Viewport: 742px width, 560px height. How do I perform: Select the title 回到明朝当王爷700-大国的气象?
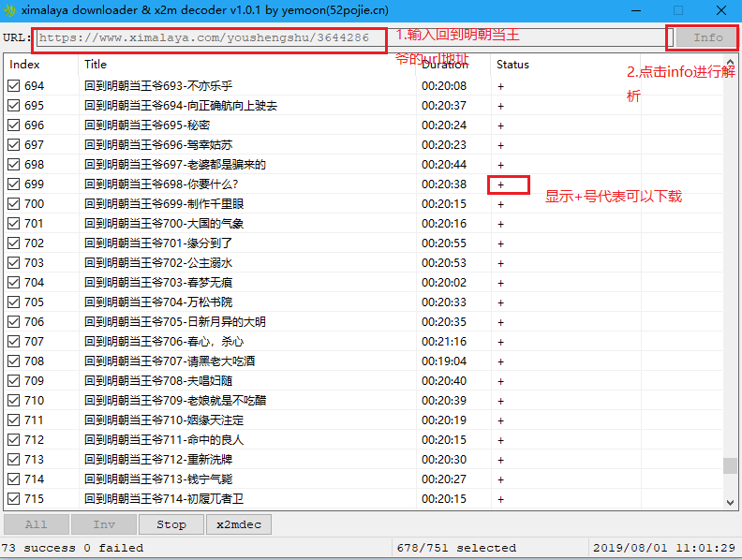(164, 223)
